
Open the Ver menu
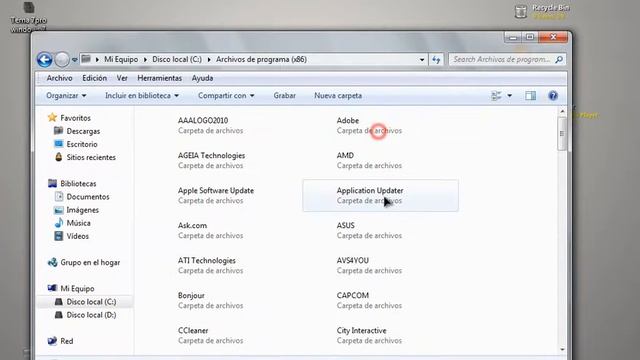122,78
